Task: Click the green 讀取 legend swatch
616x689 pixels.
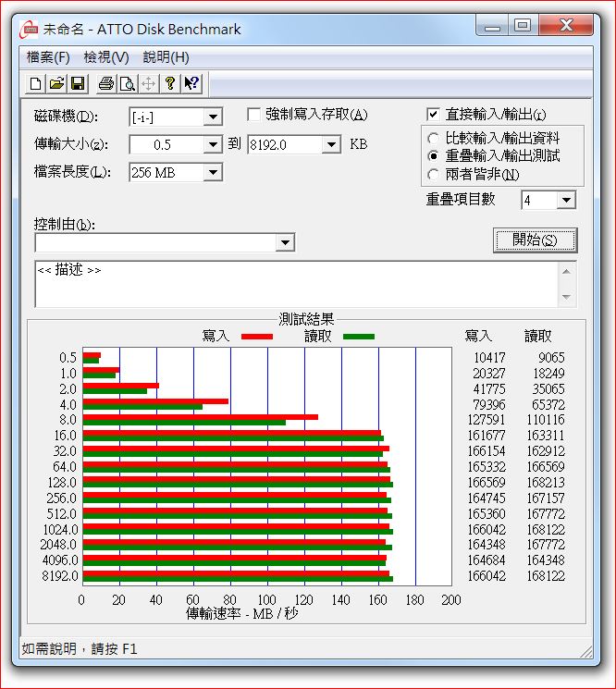Action: coord(359,337)
